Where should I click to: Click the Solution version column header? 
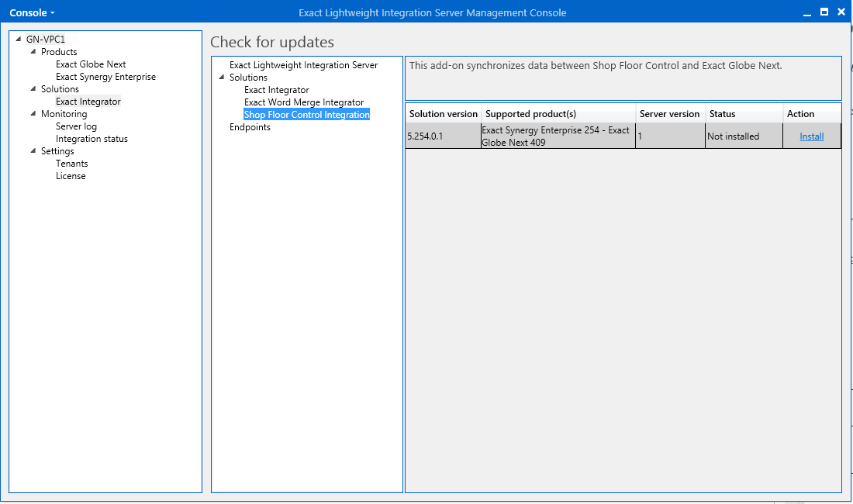(x=444, y=114)
